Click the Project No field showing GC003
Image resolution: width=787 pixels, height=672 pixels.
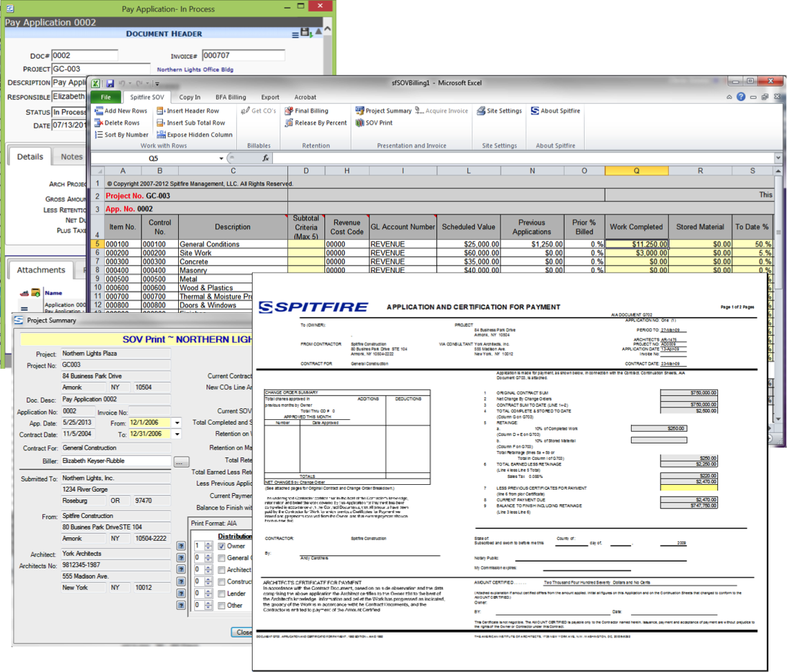[x=116, y=365]
